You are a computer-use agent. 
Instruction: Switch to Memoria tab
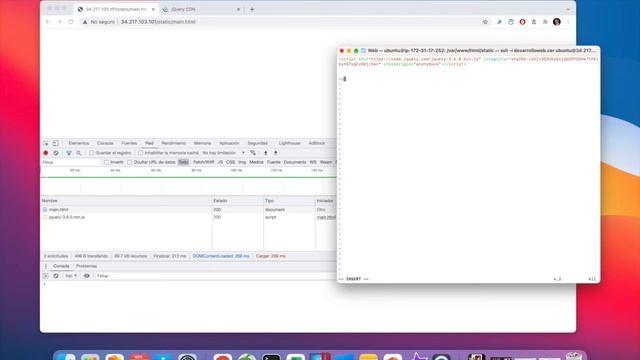point(202,143)
